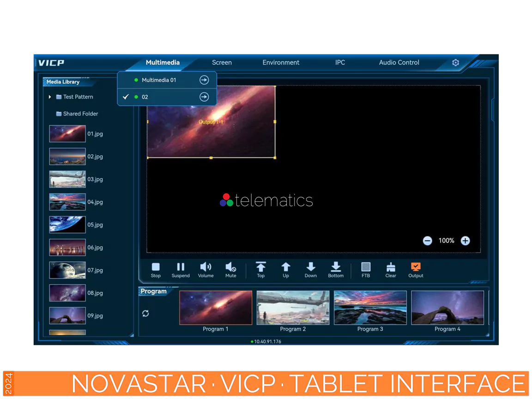Switch to the Screen tab
This screenshot has height=399, width=532.
point(222,63)
